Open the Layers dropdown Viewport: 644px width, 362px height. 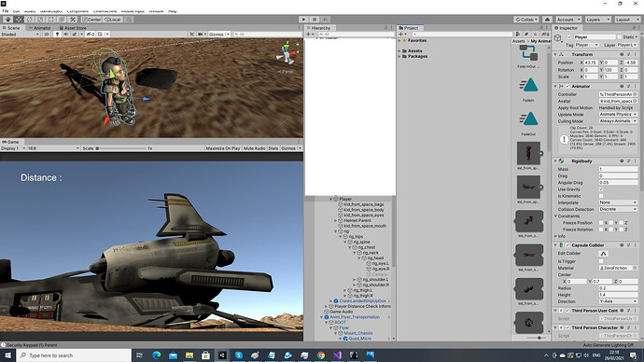[x=597, y=20]
